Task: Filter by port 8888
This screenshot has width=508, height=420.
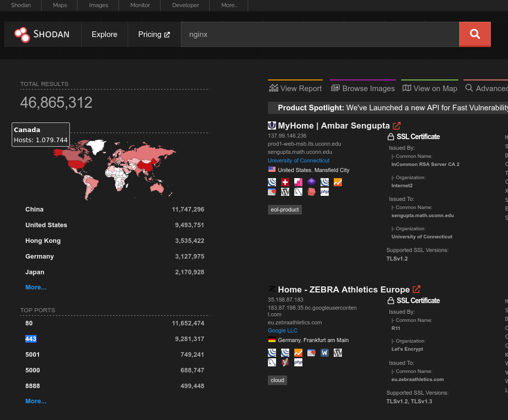Action: 32,386
